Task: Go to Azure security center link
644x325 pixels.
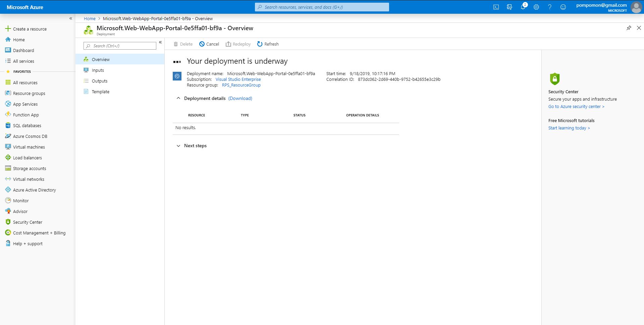Action: point(576,106)
